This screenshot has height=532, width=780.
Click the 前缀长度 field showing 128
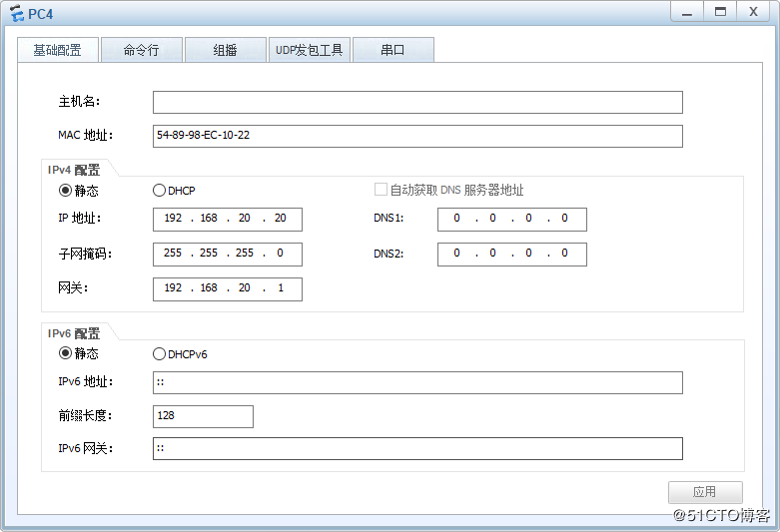203,416
